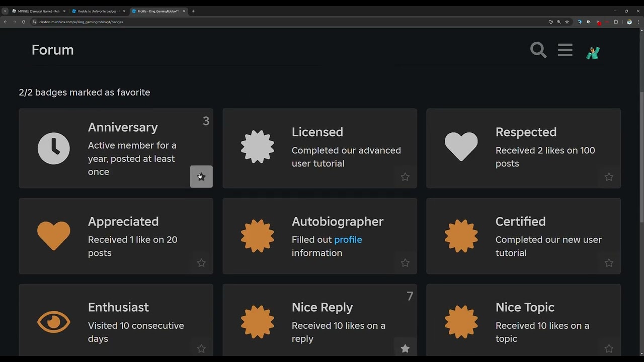This screenshot has width=644, height=362.
Task: Open the browser Extensions puzzle icon
Action: tap(616, 22)
